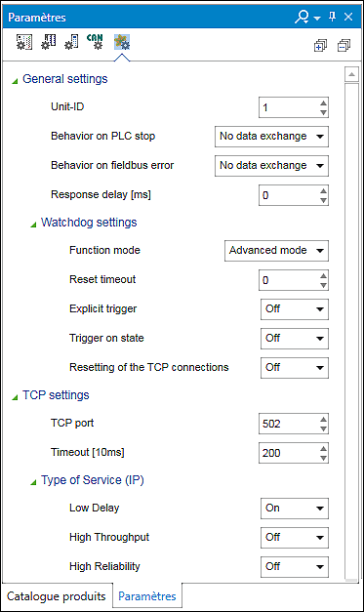Open first controller settings toolbar icon
The width and height of the screenshot is (364, 612).
[x=24, y=42]
